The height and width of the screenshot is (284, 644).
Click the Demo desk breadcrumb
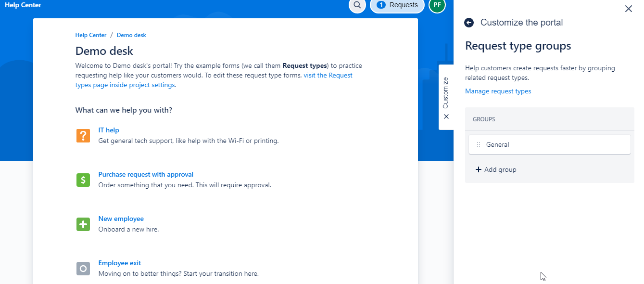pyautogui.click(x=131, y=35)
